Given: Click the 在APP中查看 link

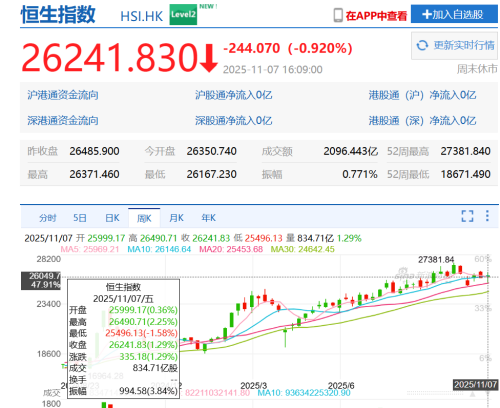Looking at the screenshot, I should [x=377, y=16].
